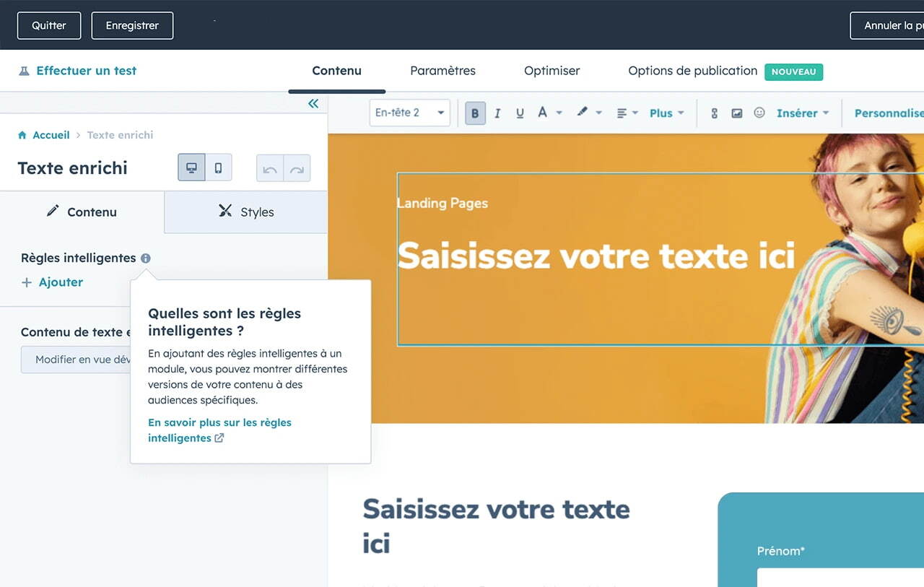Enable desktop preview mode

click(x=191, y=167)
